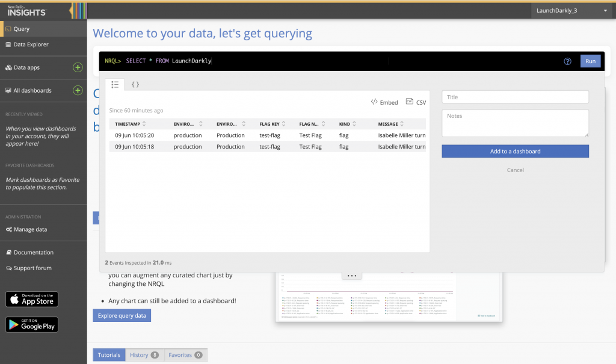Add a new data app with plus icon
This screenshot has height=364, width=616.
[78, 67]
